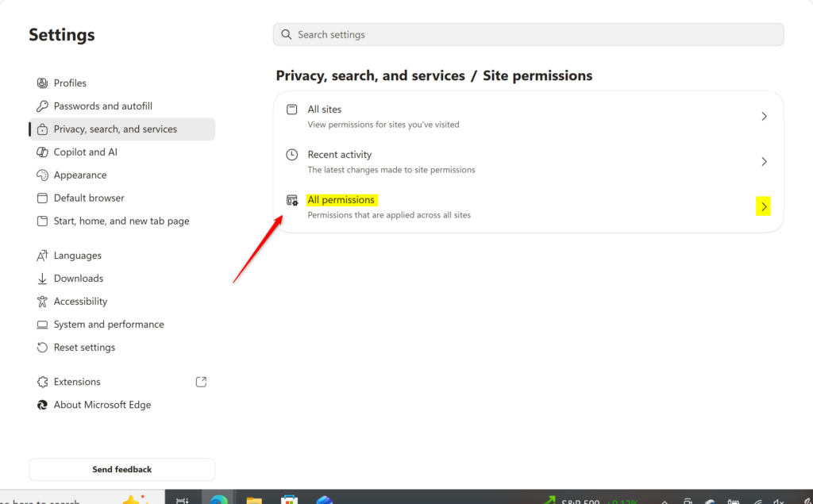Expand Recent activity with its chevron
Image resolution: width=813 pixels, height=504 pixels.
764,161
